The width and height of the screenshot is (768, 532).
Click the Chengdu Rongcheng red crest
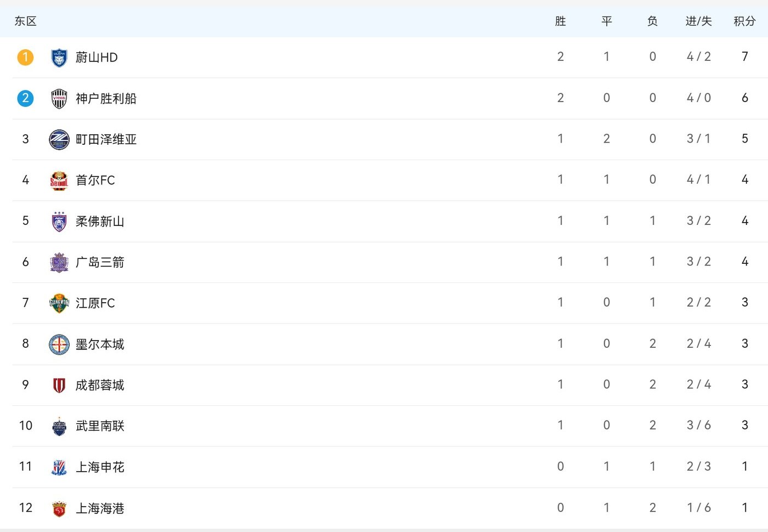[59, 385]
